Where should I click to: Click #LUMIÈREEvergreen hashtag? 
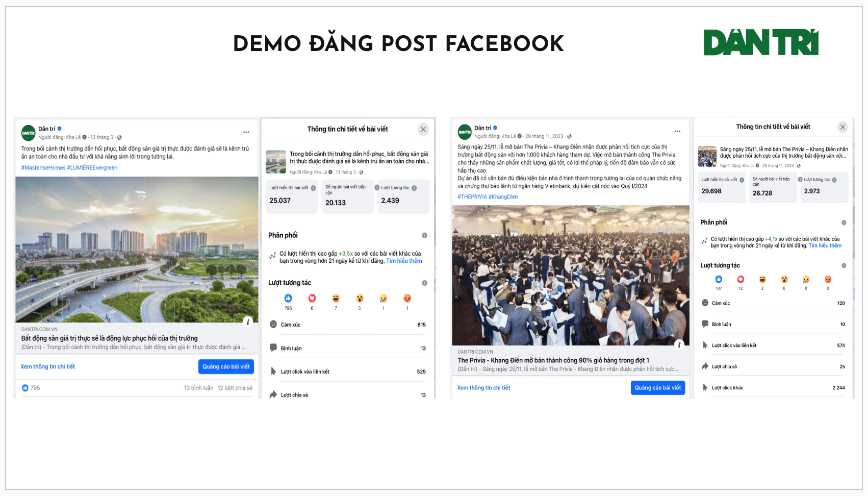pyautogui.click(x=92, y=167)
